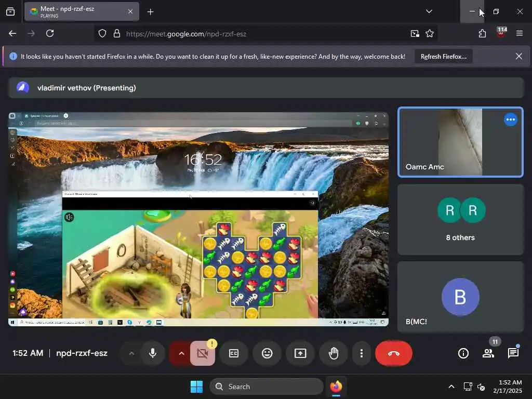Image resolution: width=532 pixels, height=399 pixels.
Task: Click the present screen button
Action: pos(300,353)
